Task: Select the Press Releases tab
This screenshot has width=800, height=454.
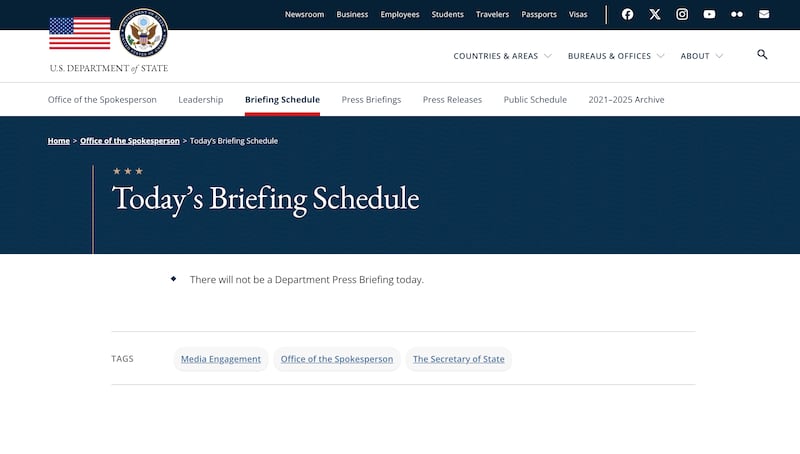Action: (x=452, y=99)
